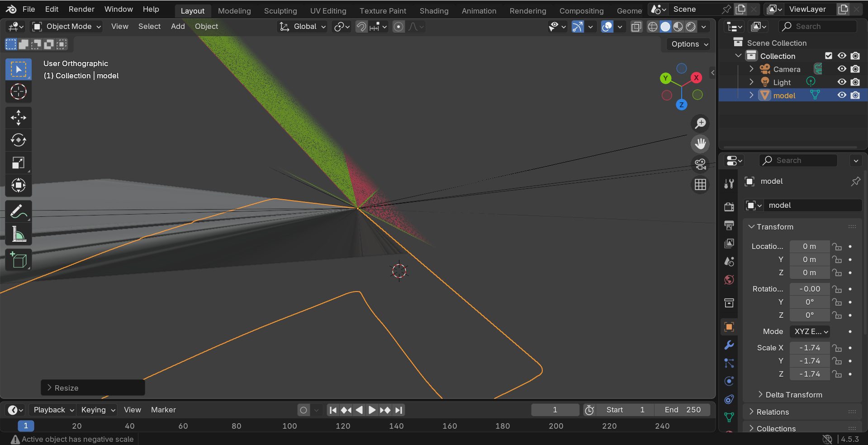
Task: Activate the Transform tool
Action: (x=19, y=185)
